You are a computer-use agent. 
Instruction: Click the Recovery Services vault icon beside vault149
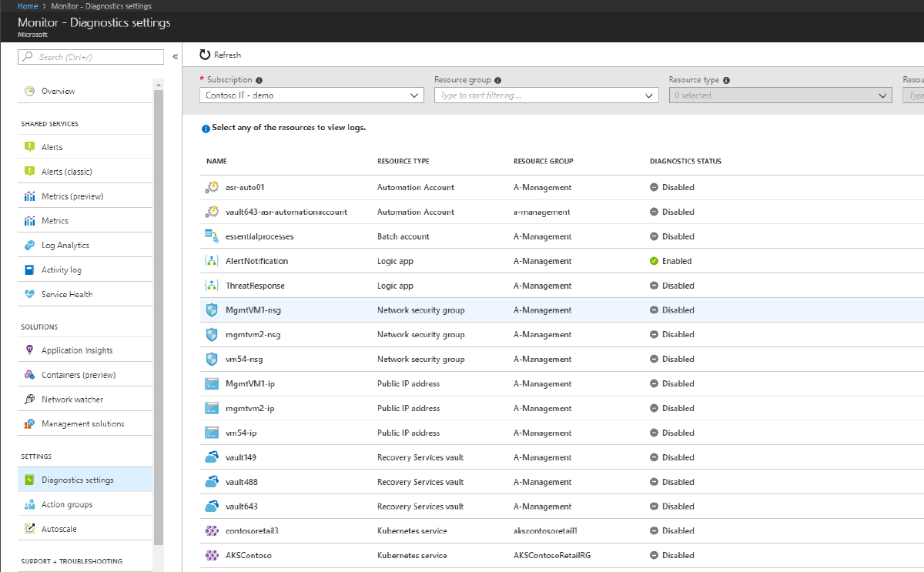(211, 457)
